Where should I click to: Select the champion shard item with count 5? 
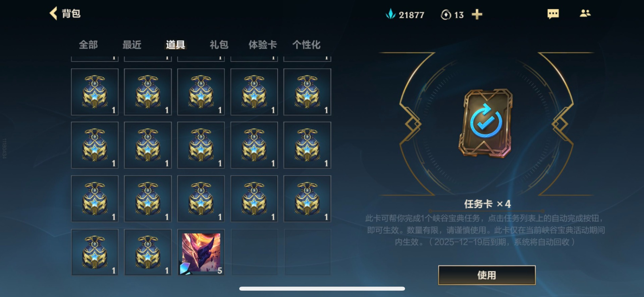(201, 252)
